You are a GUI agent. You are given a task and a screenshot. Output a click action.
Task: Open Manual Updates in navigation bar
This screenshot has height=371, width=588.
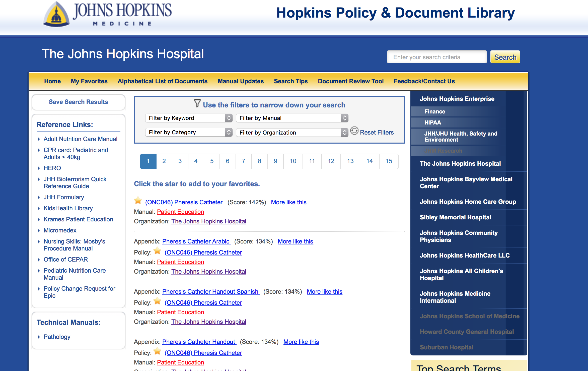241,81
